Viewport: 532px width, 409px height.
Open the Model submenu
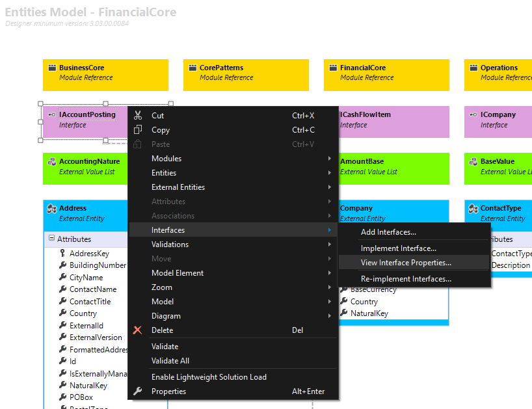point(233,302)
